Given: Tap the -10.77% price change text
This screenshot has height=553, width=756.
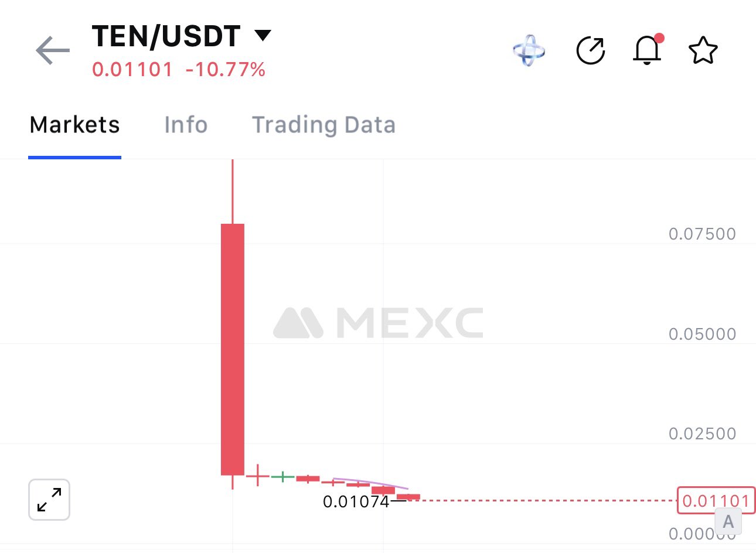Looking at the screenshot, I should point(226,70).
